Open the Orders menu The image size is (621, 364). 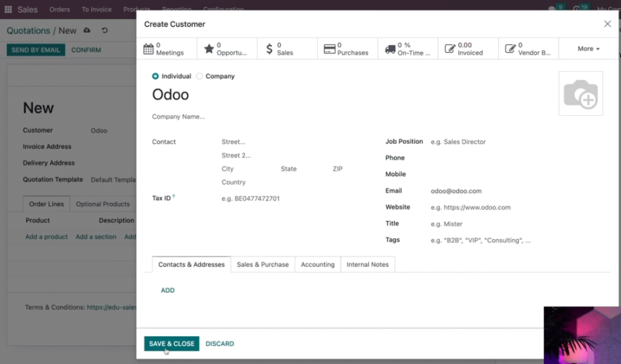(59, 9)
